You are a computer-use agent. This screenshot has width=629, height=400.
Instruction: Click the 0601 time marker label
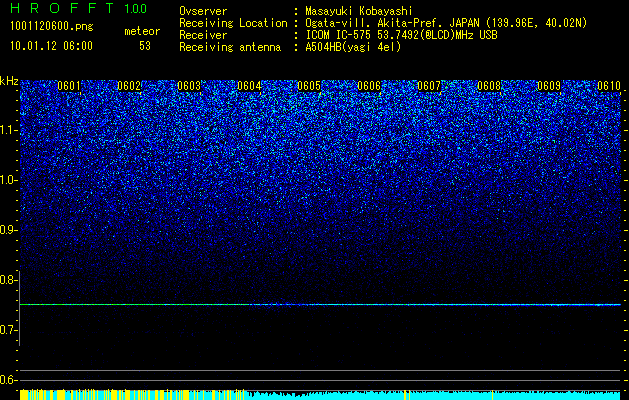pos(69,86)
